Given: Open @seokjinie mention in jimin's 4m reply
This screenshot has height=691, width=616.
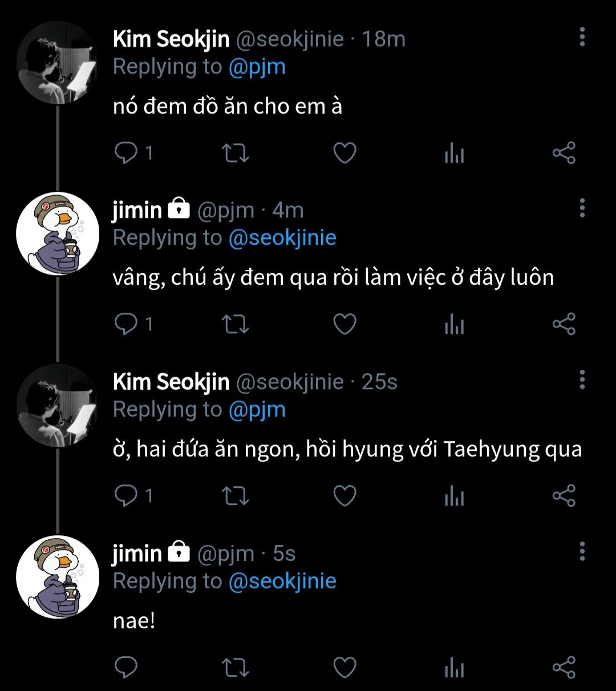Looking at the screenshot, I should coord(282,237).
